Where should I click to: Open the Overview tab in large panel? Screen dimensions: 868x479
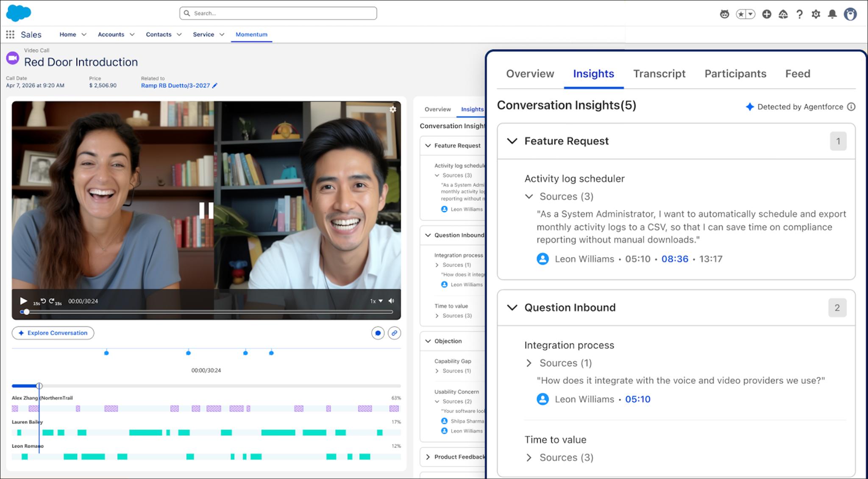click(530, 74)
